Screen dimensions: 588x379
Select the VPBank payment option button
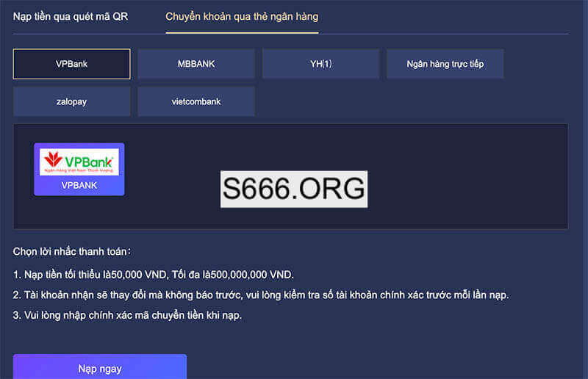click(x=71, y=64)
